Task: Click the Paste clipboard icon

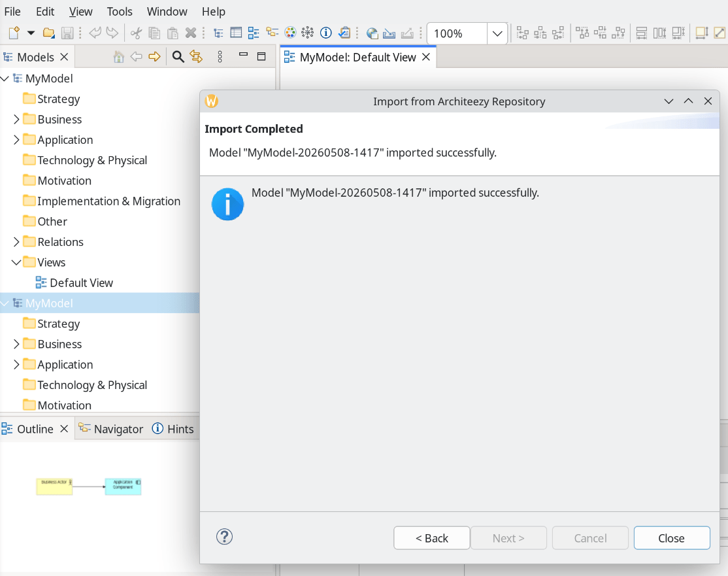Action: click(x=173, y=33)
